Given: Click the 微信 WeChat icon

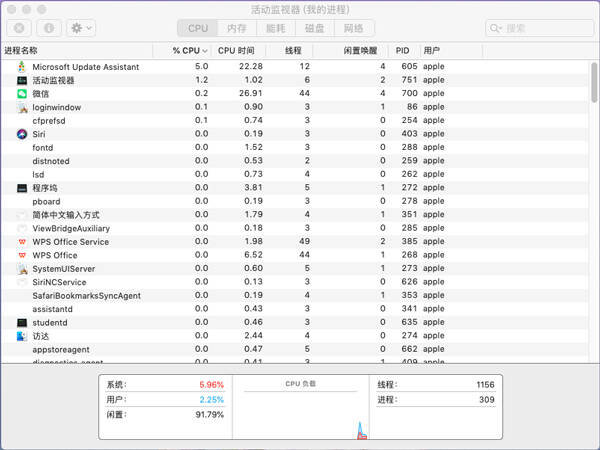Looking at the screenshot, I should (22, 94).
